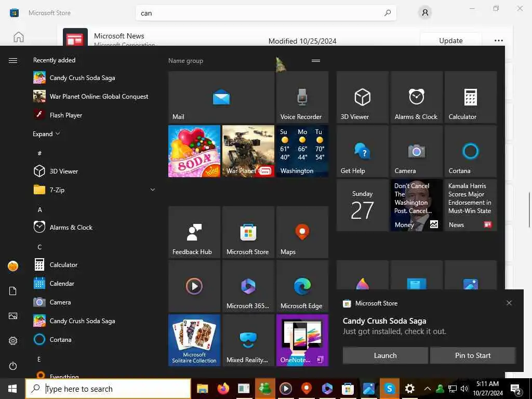Image resolution: width=532 pixels, height=399 pixels.
Task: Open the Action Center notifications
Action: coord(516,389)
